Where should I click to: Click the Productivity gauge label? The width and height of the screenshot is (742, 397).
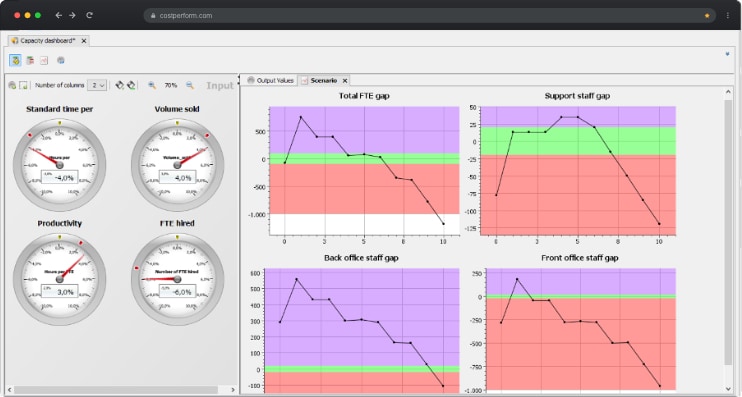coord(60,223)
